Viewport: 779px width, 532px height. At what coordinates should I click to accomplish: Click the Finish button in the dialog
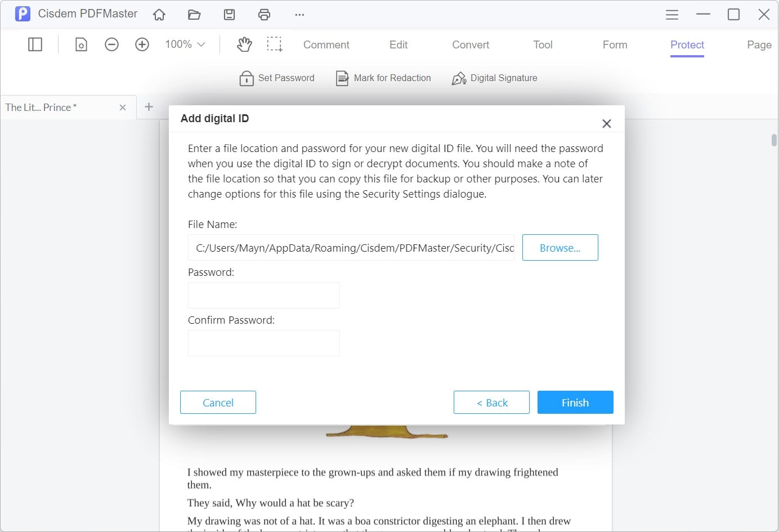(575, 402)
